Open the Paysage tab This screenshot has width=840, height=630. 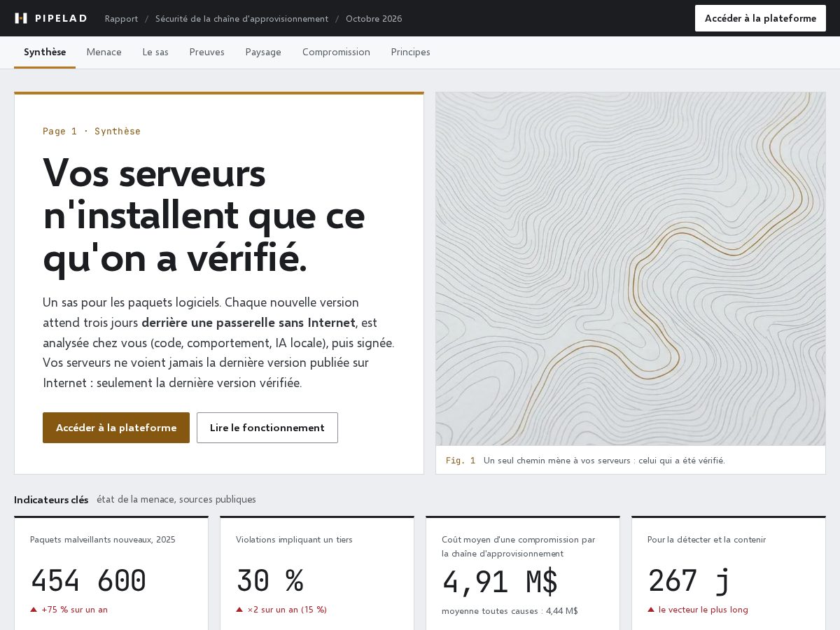263,52
